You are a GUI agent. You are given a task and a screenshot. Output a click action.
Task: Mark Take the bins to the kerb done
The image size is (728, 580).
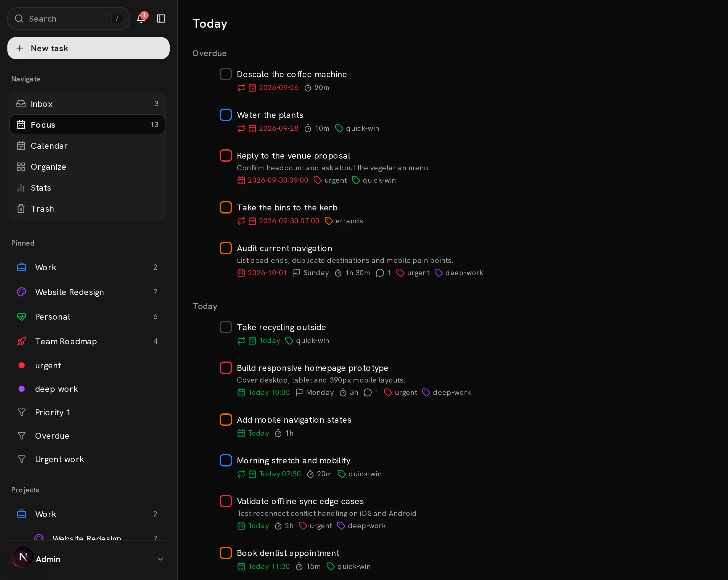[225, 207]
